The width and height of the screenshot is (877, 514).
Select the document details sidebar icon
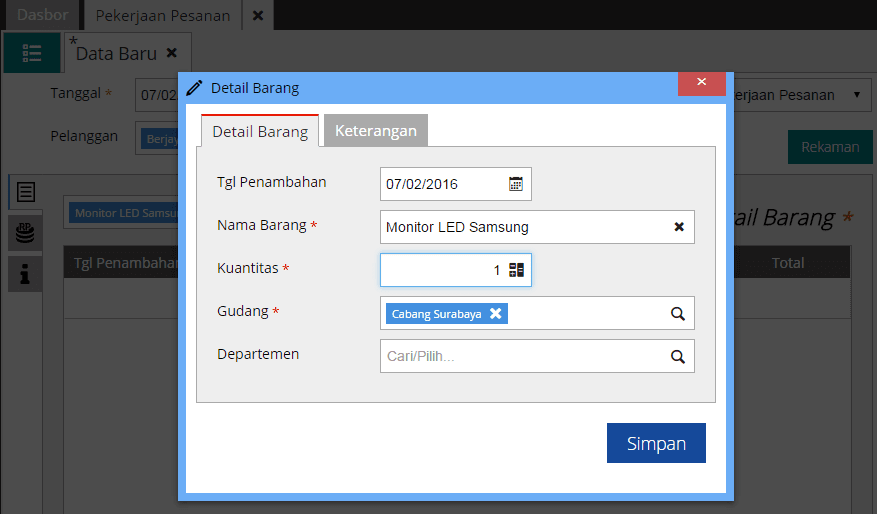pyautogui.click(x=26, y=192)
